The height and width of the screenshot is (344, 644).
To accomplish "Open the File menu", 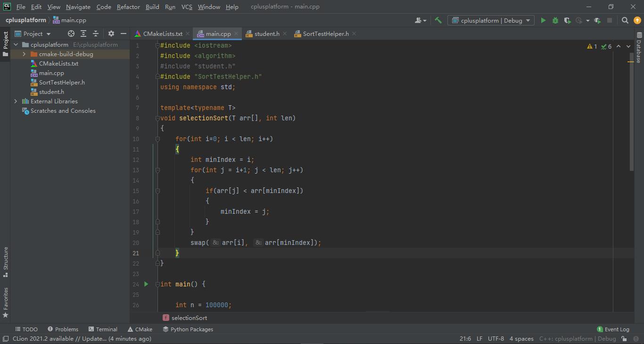I will (21, 7).
